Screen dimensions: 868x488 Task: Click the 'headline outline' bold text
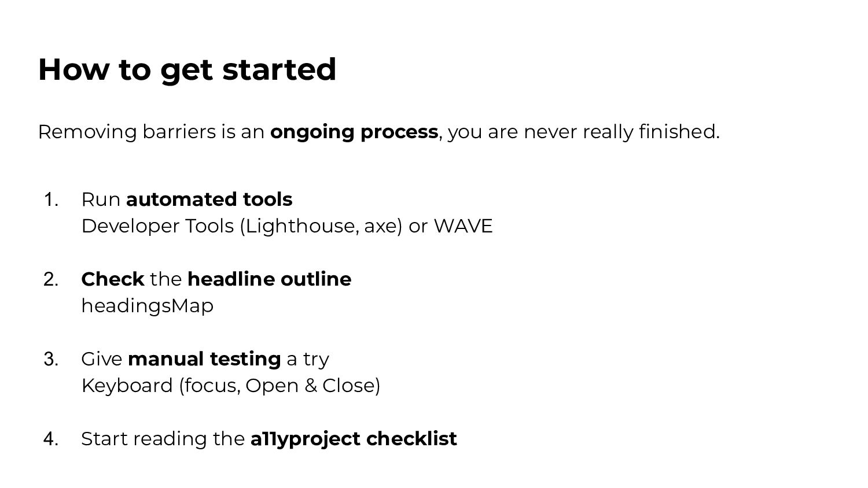pos(270,279)
